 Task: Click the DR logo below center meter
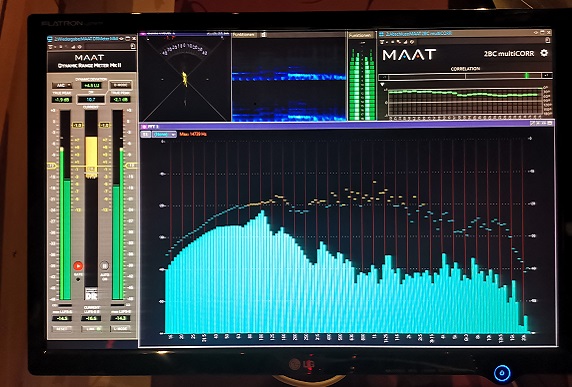(91, 294)
